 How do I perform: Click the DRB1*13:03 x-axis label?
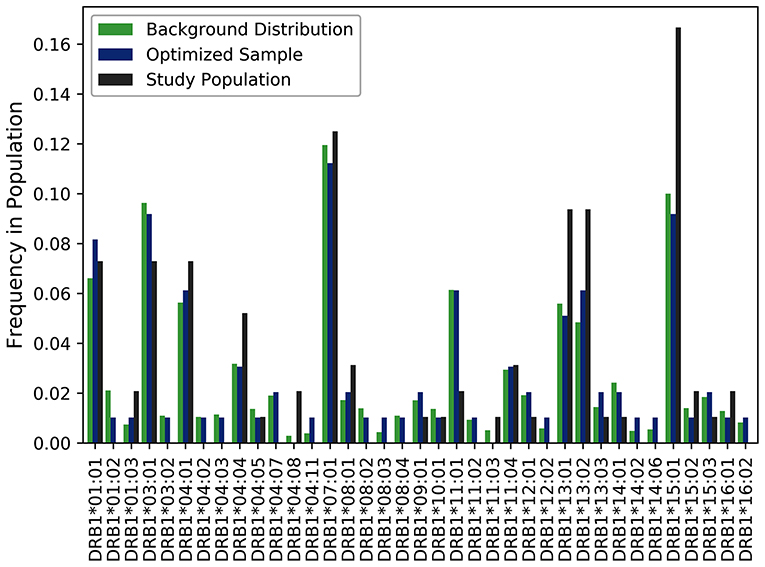click(x=601, y=508)
